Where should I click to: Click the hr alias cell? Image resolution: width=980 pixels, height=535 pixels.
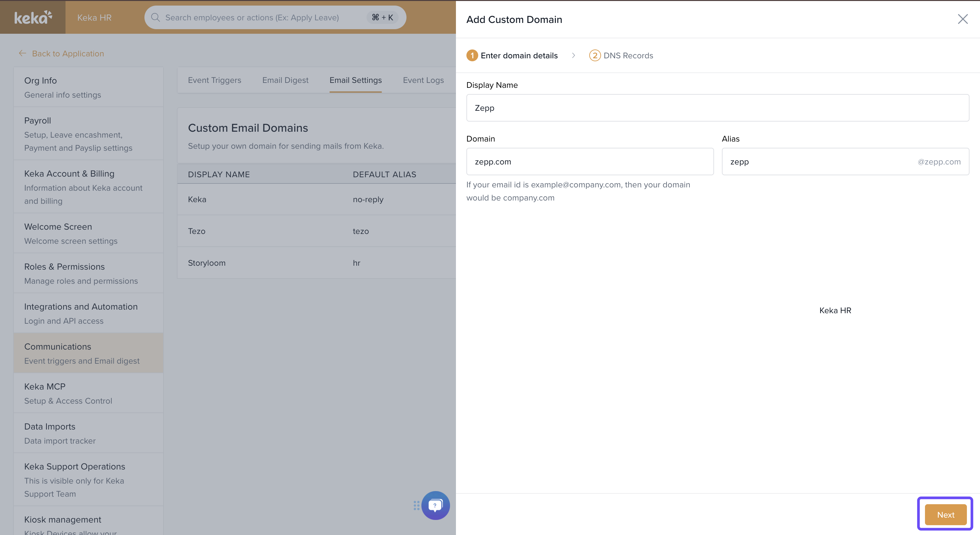356,263
